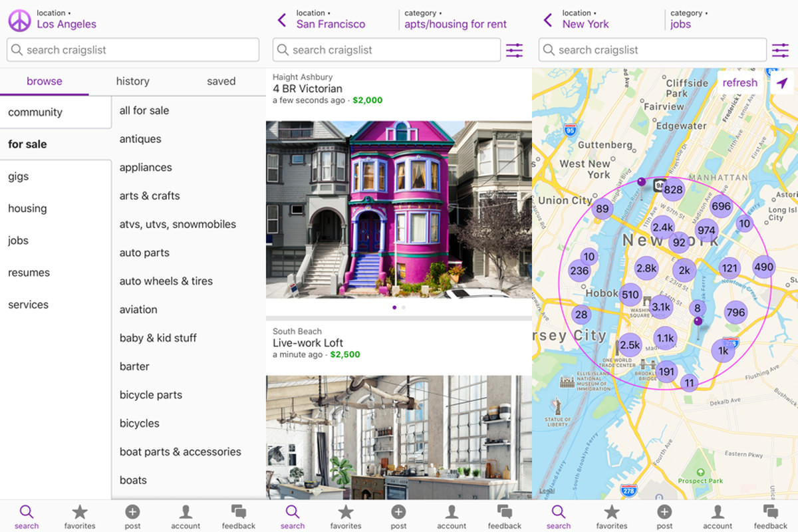Tap search icon in San Francisco screen toolbar
798x532 pixels.
[x=293, y=516]
